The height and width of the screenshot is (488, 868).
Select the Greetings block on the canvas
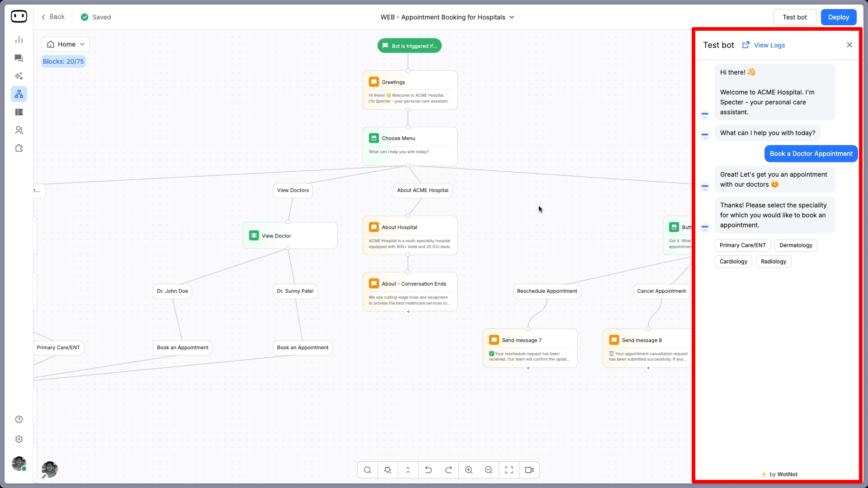click(410, 90)
